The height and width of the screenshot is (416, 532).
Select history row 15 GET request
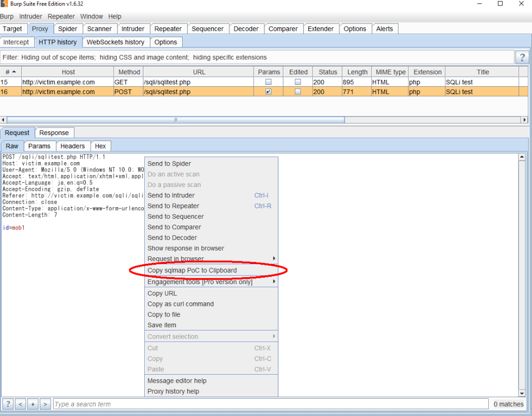click(x=265, y=82)
